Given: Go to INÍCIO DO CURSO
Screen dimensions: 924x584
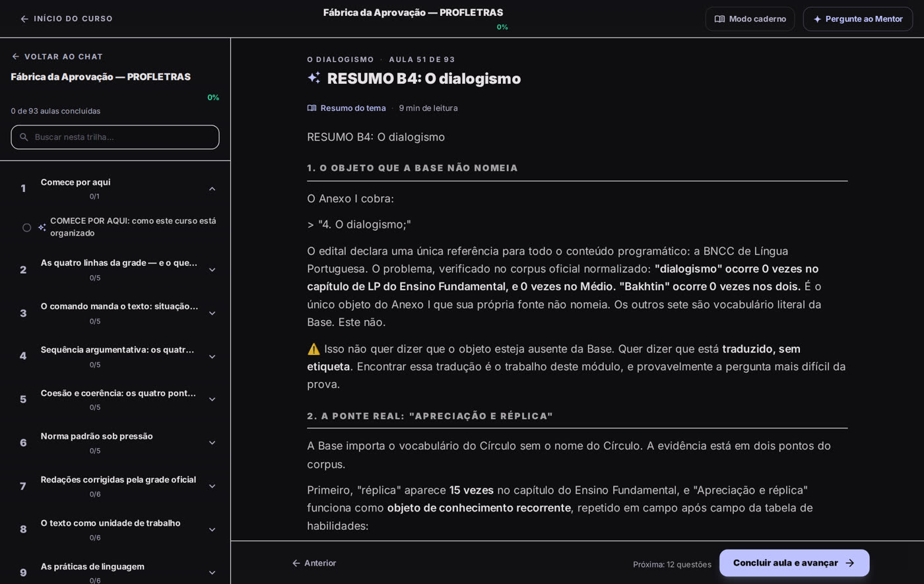Looking at the screenshot, I should [x=66, y=19].
